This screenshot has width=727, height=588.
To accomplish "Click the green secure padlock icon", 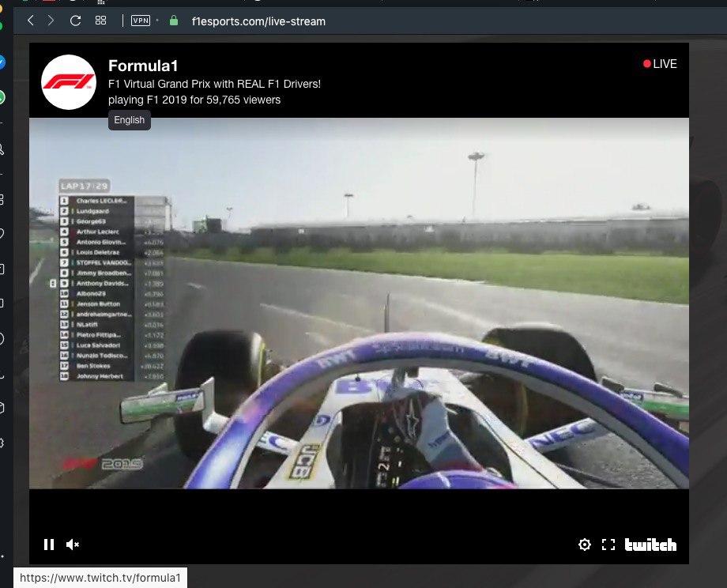I will (174, 21).
